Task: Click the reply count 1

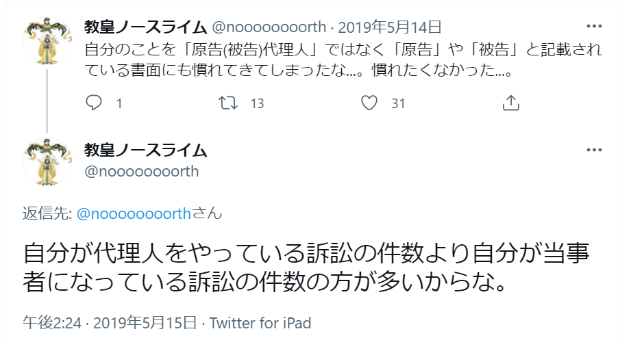Action: 119,103
